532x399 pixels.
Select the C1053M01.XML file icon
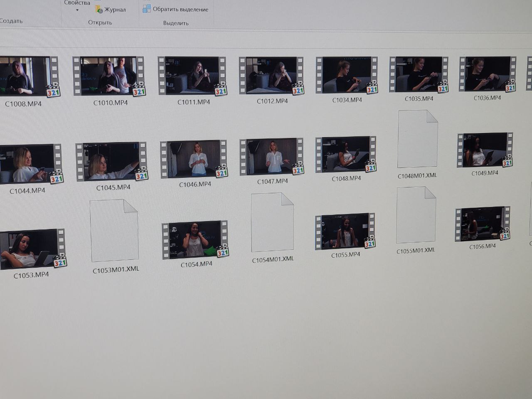(x=114, y=232)
